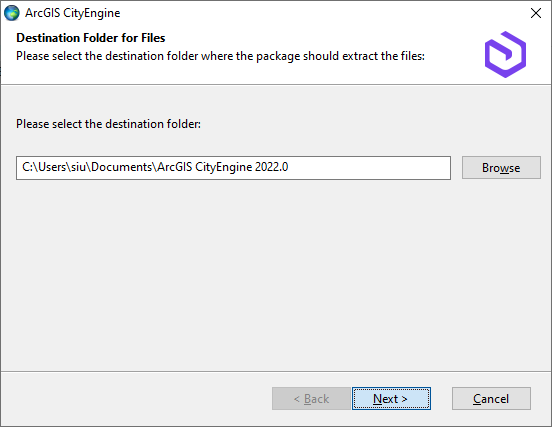The height and width of the screenshot is (427, 552).
Task: Go to the previous step with < Back
Action: 311,398
